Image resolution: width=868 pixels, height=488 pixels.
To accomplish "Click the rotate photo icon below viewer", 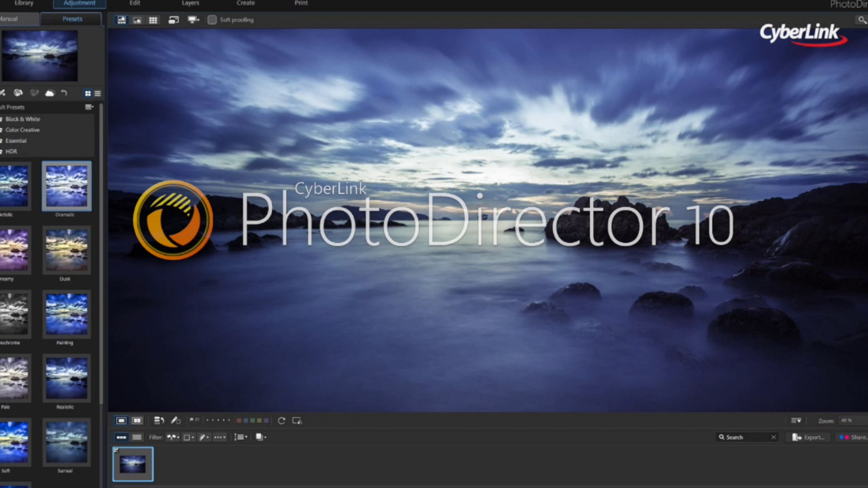I will tap(281, 421).
